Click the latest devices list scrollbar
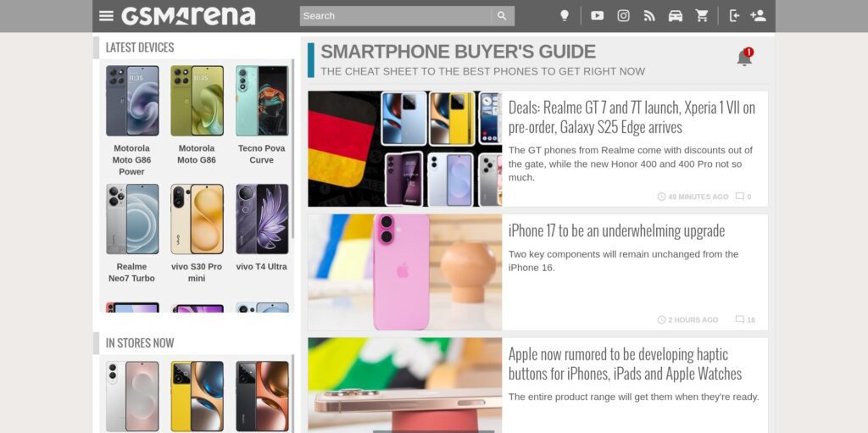Image resolution: width=868 pixels, height=433 pixels. point(292,148)
